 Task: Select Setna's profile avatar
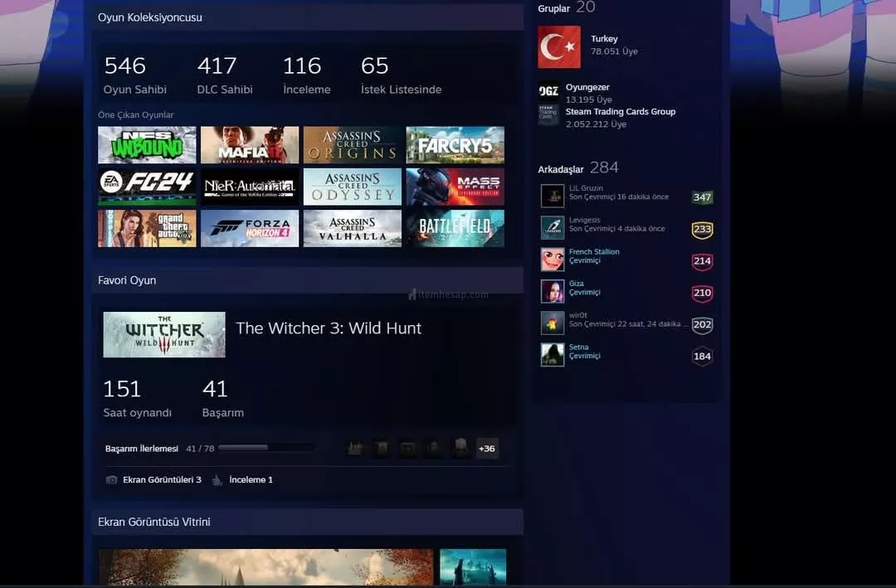553,355
